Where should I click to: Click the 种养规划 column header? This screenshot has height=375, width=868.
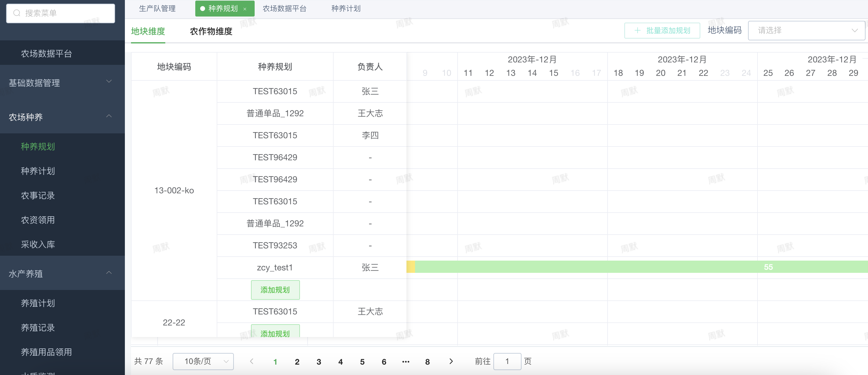tap(275, 67)
